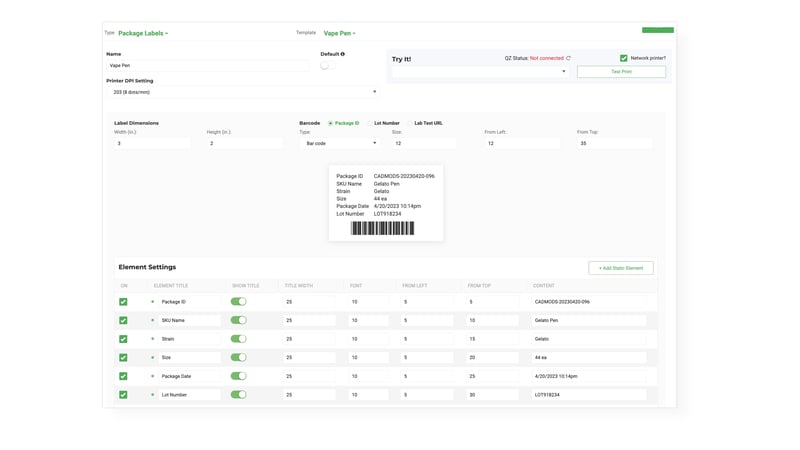Viewport: 800px width, 450px height.
Task: Open the Try It printer dropdown
Action: coord(480,72)
